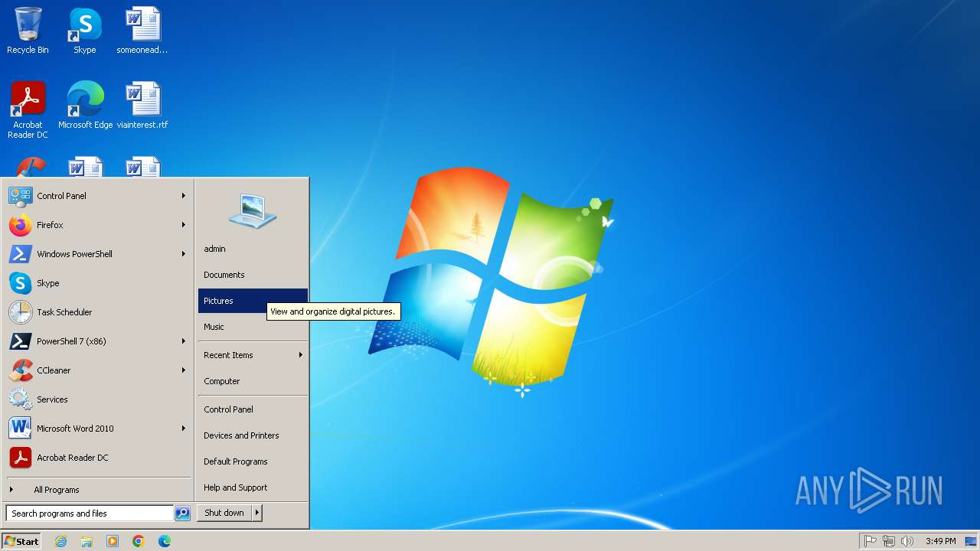Click the search magnifier button in the Start menu
Screen dimensions: 980x551
tap(182, 514)
